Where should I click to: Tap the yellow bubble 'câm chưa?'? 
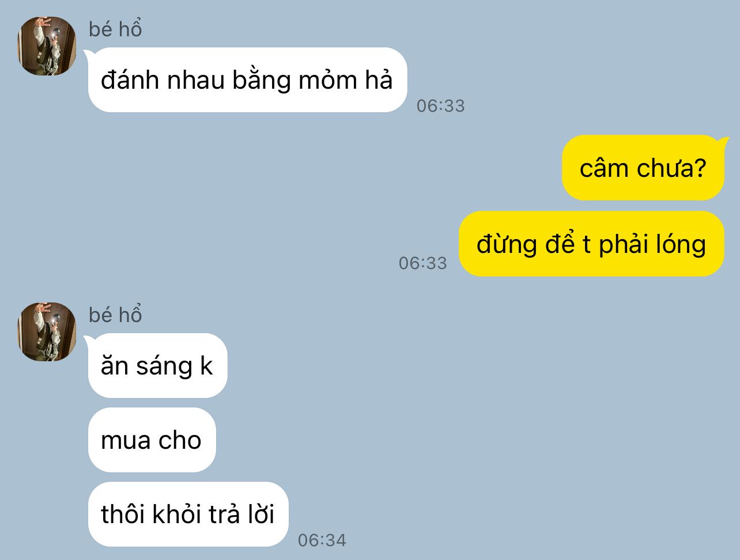pos(643,168)
